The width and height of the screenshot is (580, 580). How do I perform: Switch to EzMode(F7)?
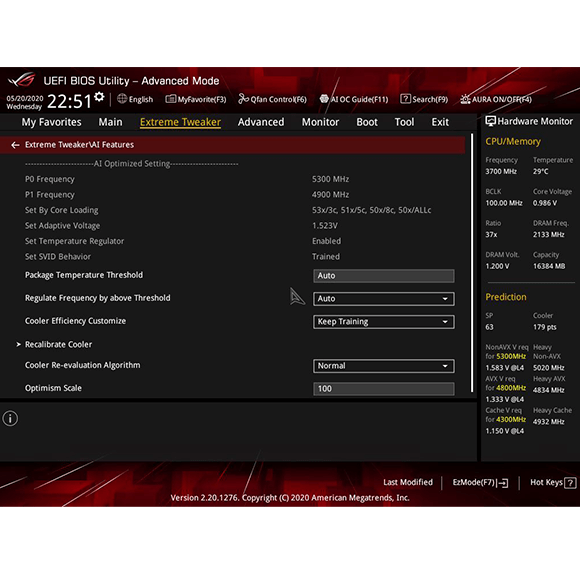click(x=480, y=483)
